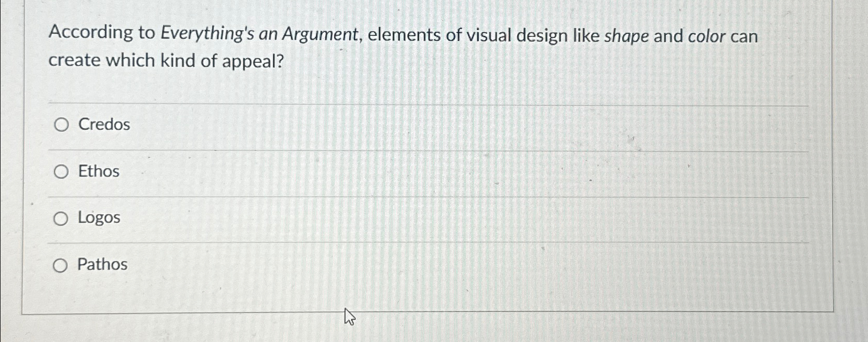Select the Ethos radio button
This screenshot has height=342, width=868.
[61, 171]
